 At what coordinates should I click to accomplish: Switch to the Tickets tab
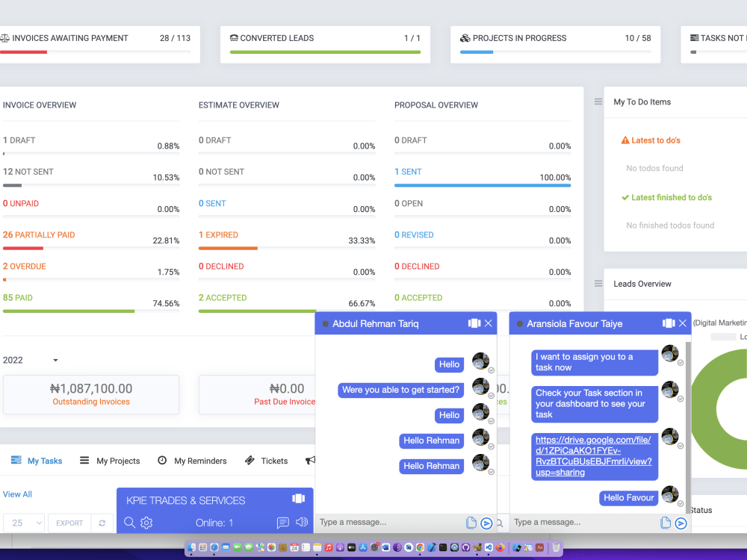coord(267,461)
